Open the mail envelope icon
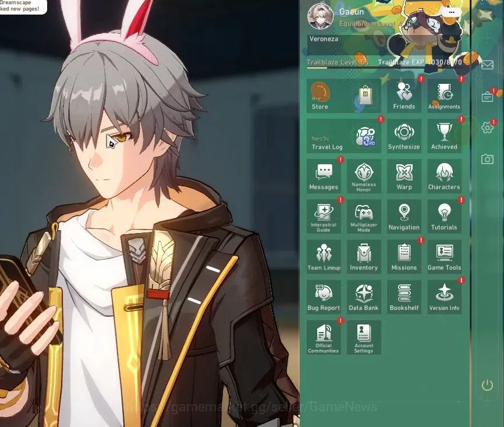The height and width of the screenshot is (427, 504). [487, 65]
